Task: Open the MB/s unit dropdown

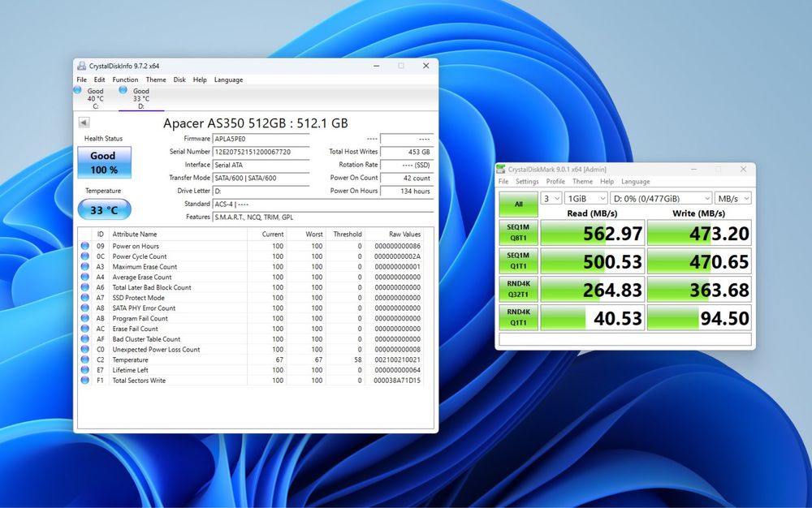Action: coord(732,199)
